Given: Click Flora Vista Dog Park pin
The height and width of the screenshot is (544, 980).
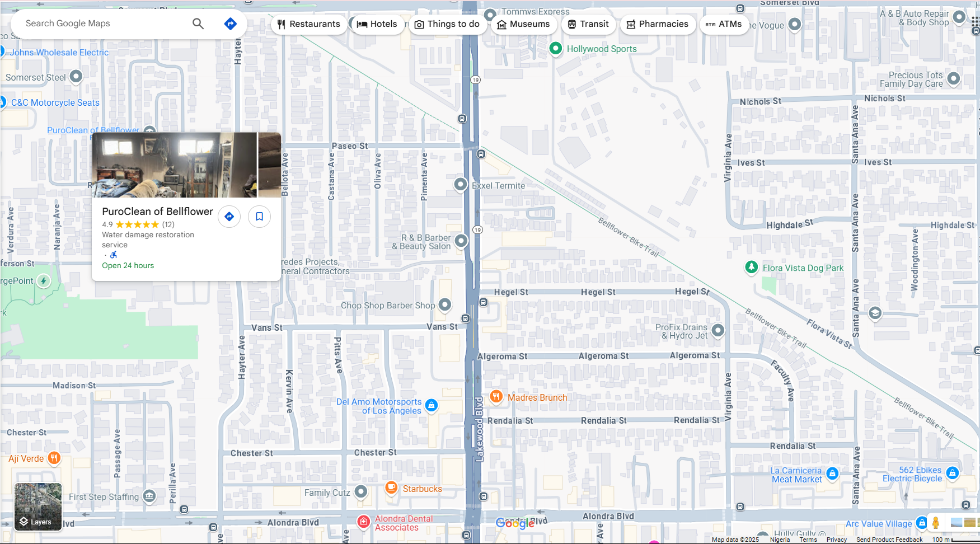Looking at the screenshot, I should 752,267.
